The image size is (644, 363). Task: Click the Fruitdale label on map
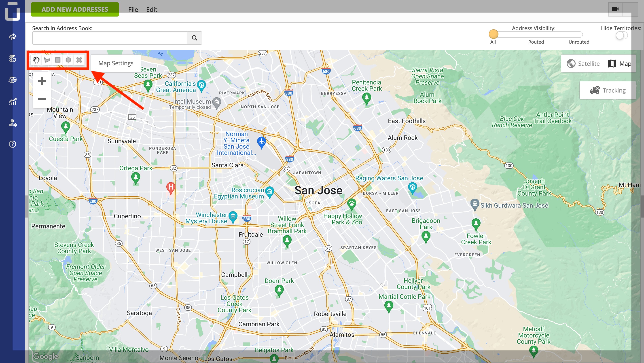coord(251,235)
